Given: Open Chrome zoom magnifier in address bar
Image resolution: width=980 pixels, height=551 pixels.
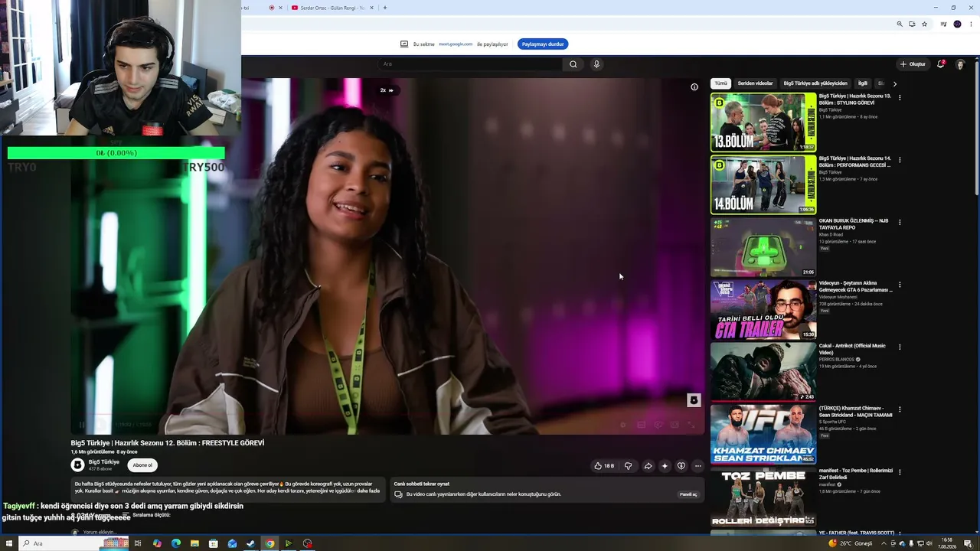Looking at the screenshot, I should [x=900, y=24].
